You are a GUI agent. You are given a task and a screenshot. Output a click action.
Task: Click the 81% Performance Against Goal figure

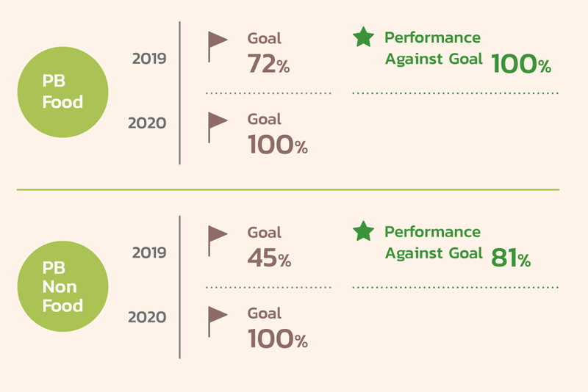tap(511, 258)
